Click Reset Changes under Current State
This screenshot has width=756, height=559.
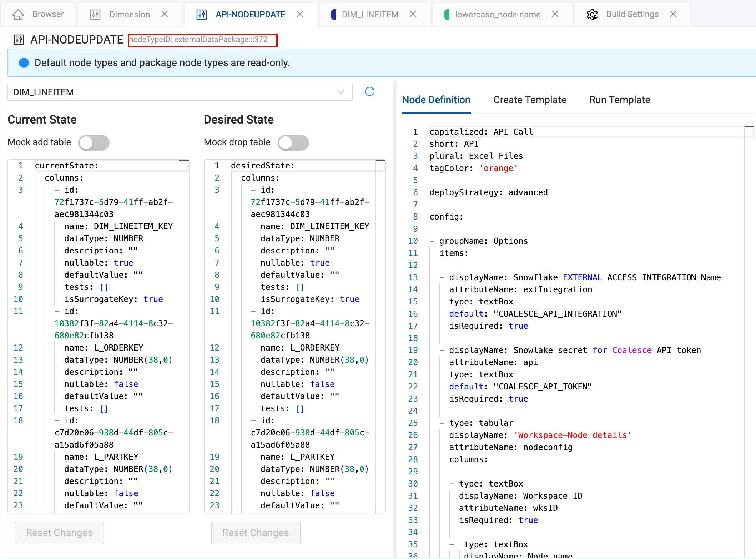59,533
